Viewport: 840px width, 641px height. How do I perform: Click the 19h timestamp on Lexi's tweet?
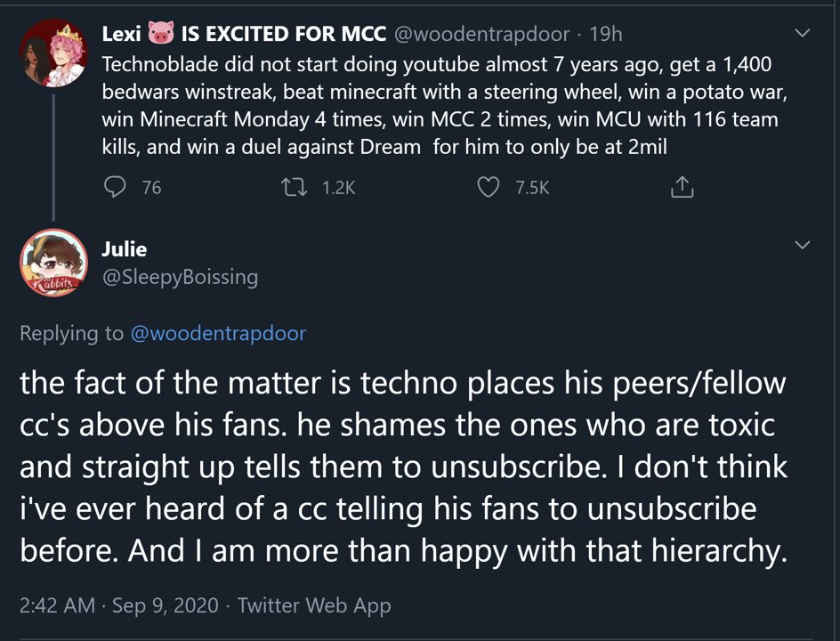tap(606, 33)
